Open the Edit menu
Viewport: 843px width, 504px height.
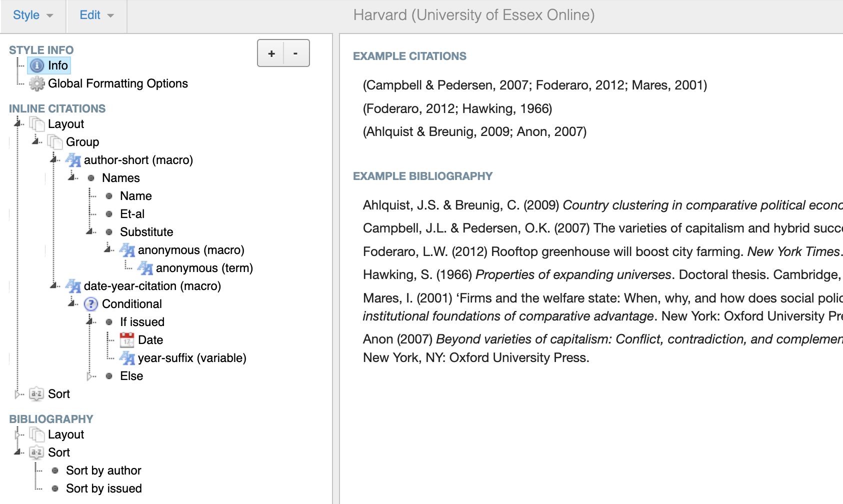(x=96, y=15)
